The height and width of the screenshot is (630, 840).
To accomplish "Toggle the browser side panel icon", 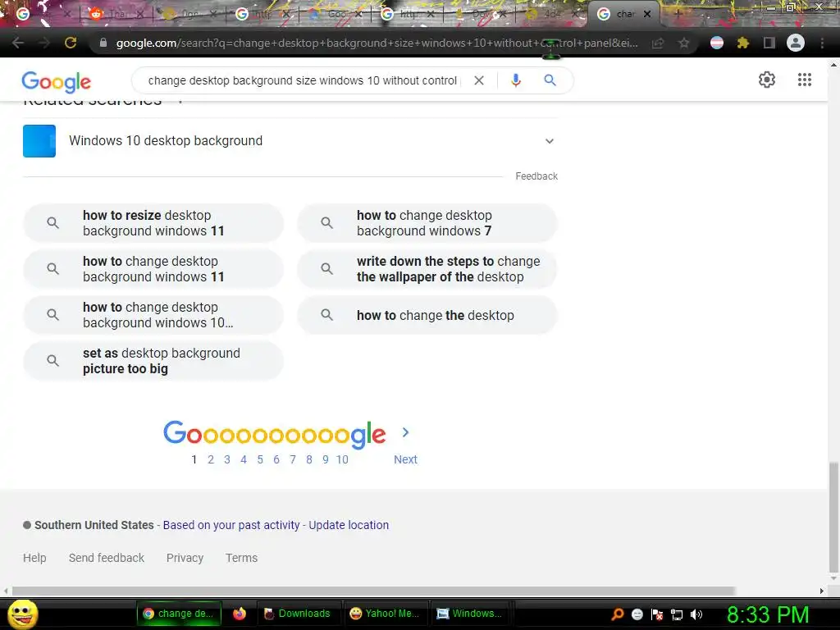I will (769, 43).
